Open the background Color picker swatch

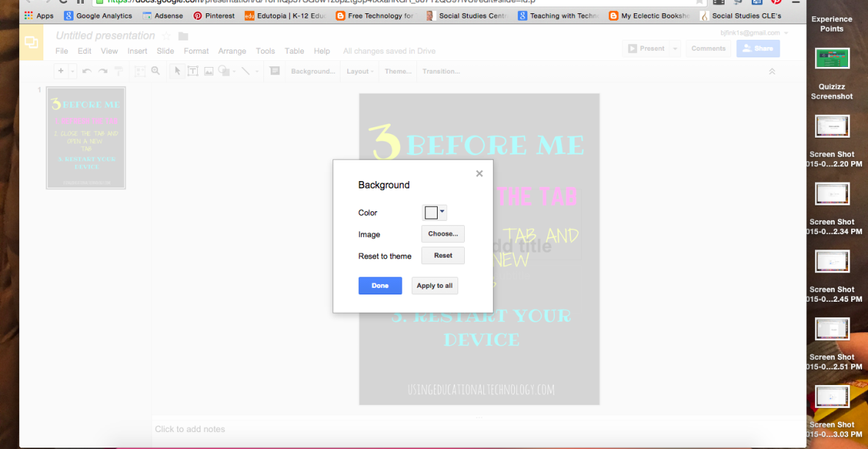pyautogui.click(x=435, y=213)
